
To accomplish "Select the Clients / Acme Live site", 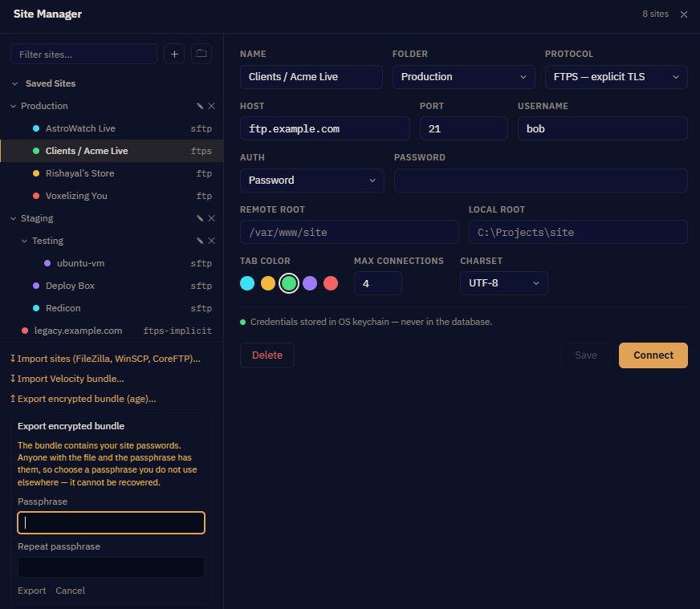I will click(112, 151).
